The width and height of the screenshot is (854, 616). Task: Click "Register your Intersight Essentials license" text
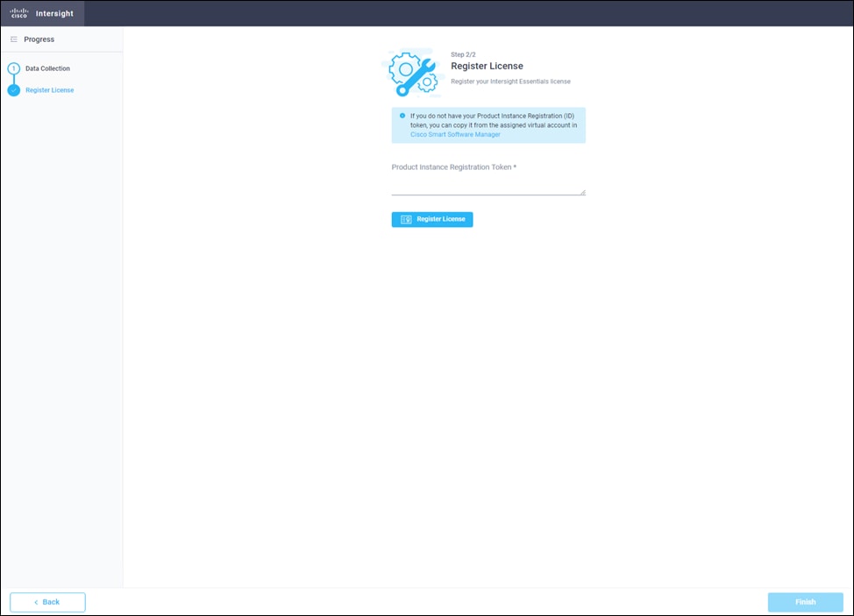click(x=510, y=81)
